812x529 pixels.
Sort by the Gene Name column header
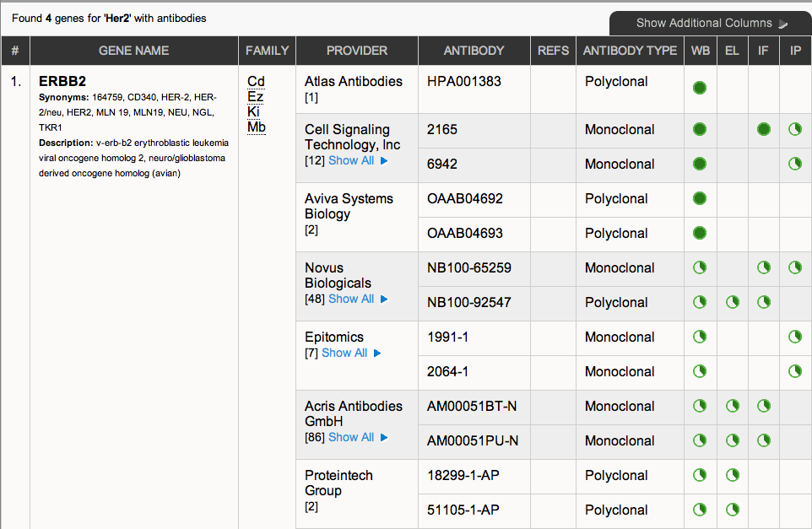click(133, 51)
